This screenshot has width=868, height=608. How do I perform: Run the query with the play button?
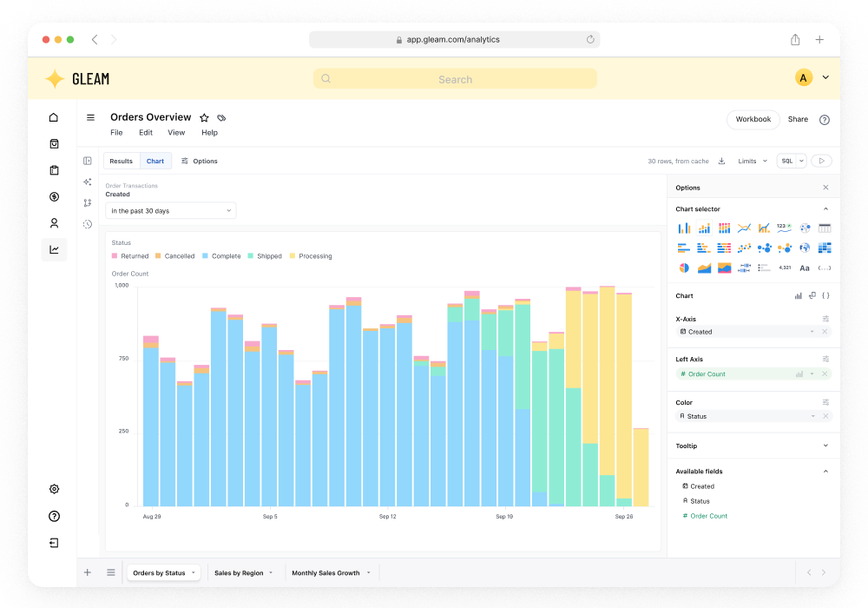821,162
